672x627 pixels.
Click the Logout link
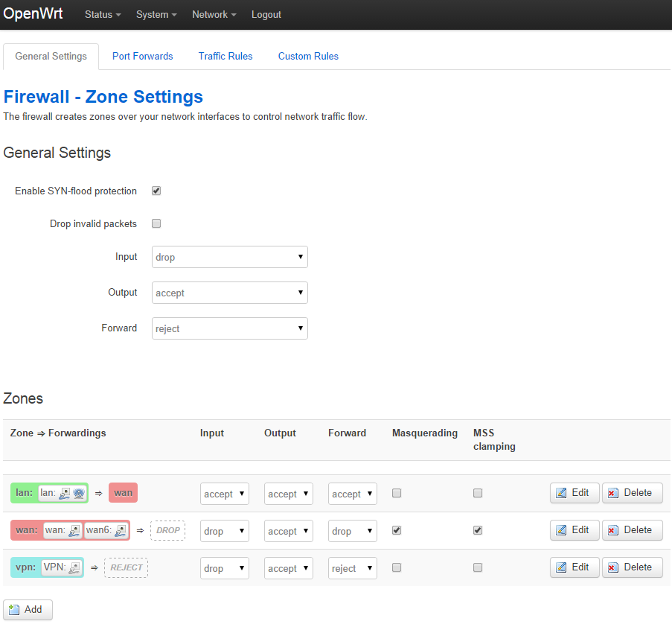pyautogui.click(x=266, y=15)
